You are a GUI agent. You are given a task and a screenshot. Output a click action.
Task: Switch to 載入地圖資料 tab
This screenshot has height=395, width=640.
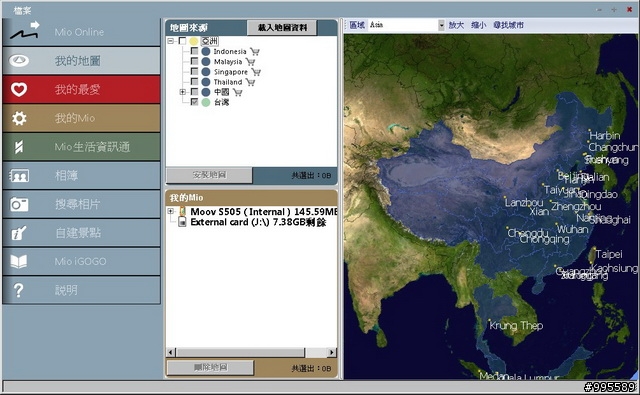[x=282, y=28]
